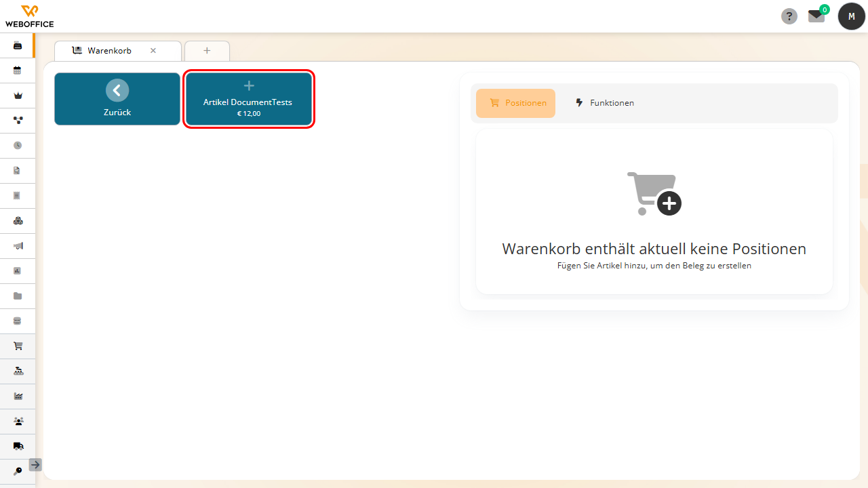Open the conveyor belt sidebar icon
This screenshot has height=488, width=868.
point(18,371)
